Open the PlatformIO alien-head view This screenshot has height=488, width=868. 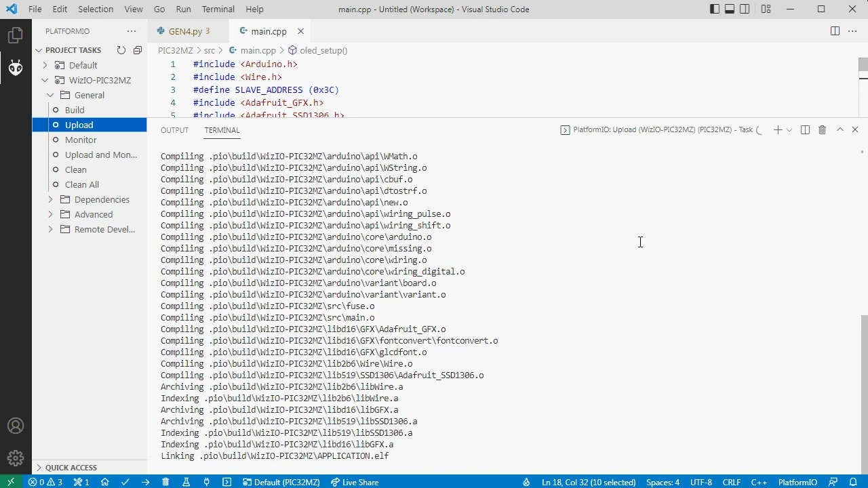16,68
